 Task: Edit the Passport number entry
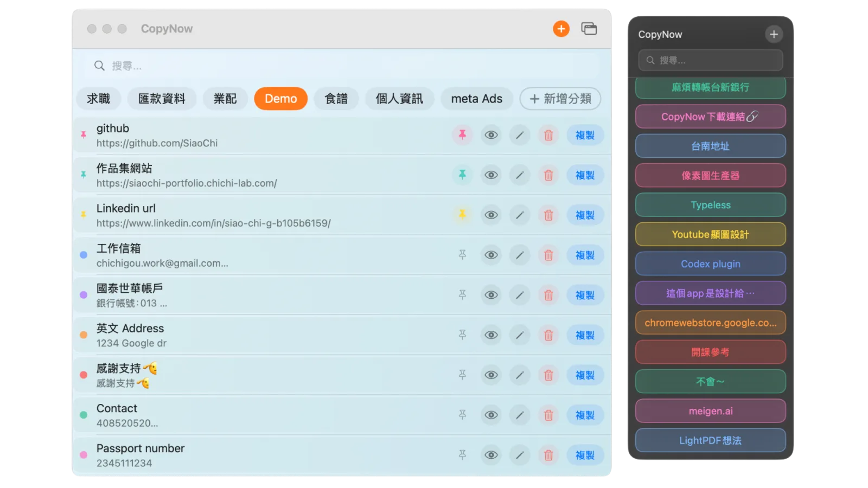pos(520,455)
